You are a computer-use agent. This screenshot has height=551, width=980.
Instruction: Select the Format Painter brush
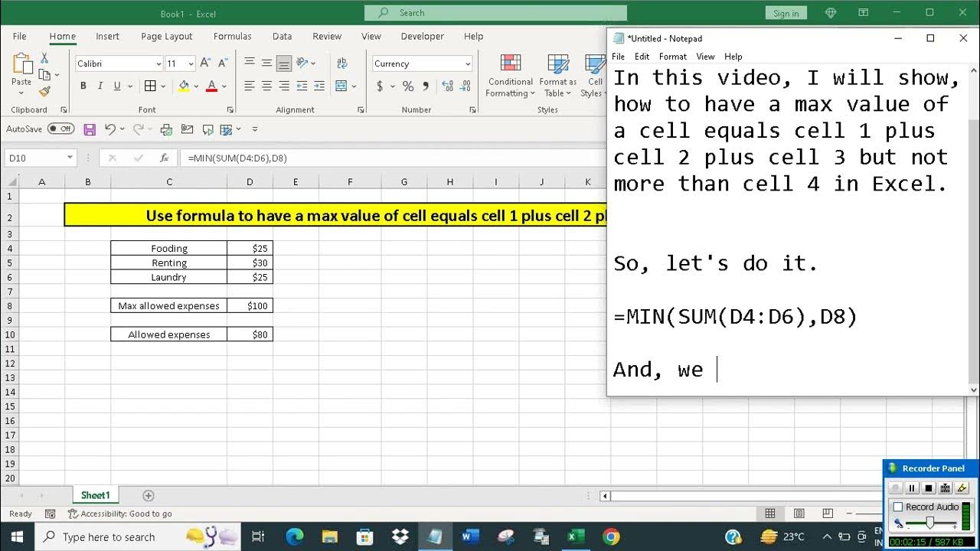pyautogui.click(x=44, y=91)
